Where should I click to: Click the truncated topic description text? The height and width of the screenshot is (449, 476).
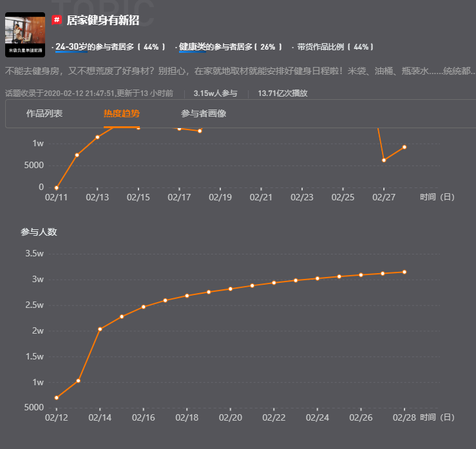click(x=240, y=71)
